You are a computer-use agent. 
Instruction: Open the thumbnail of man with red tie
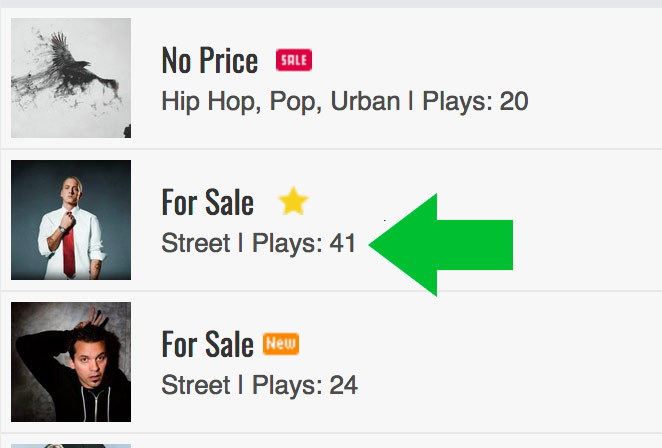[x=71, y=220]
